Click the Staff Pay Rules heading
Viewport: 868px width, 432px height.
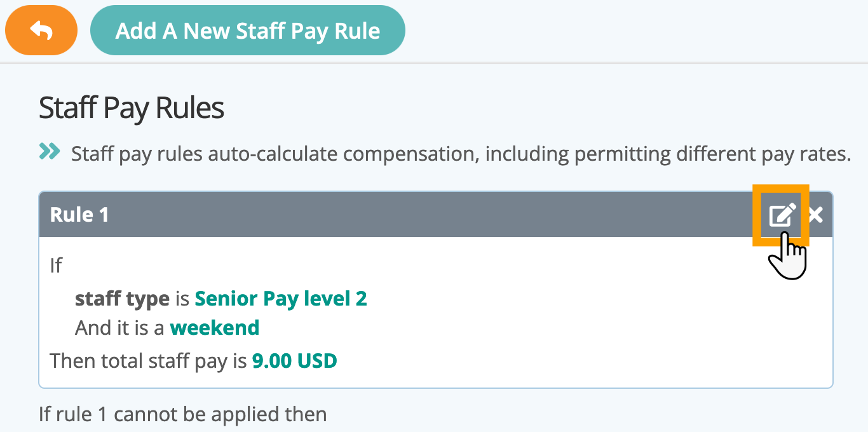click(132, 108)
